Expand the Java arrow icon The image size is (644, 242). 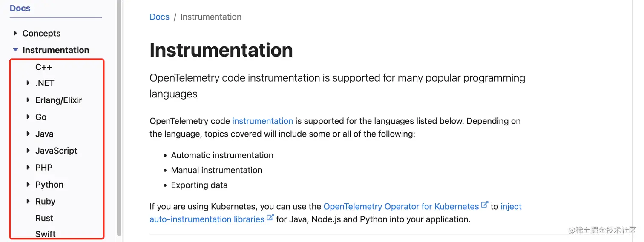point(28,134)
